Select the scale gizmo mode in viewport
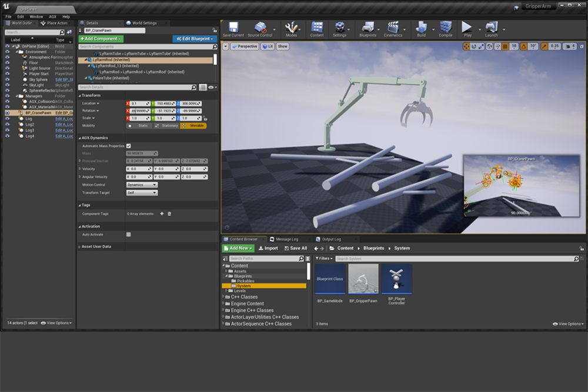Viewport: 588px width, 392px height. click(481, 46)
